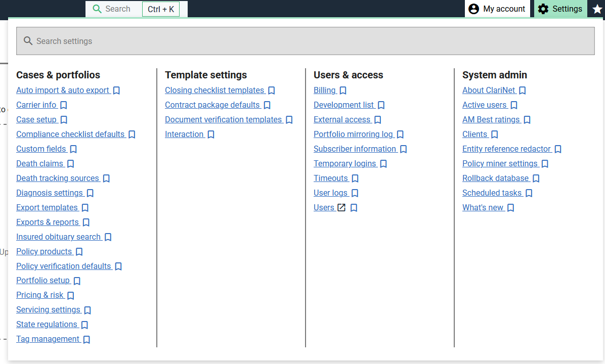Open the Case setup link
This screenshot has height=364, width=605.
[x=36, y=119]
